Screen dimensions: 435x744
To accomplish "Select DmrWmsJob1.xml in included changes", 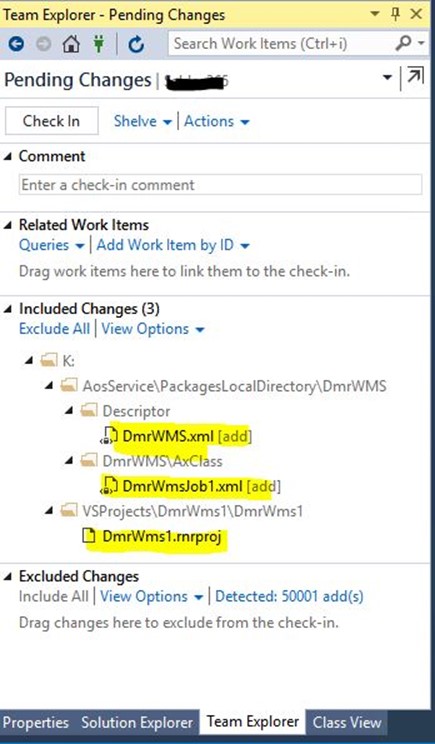I will click(182, 486).
